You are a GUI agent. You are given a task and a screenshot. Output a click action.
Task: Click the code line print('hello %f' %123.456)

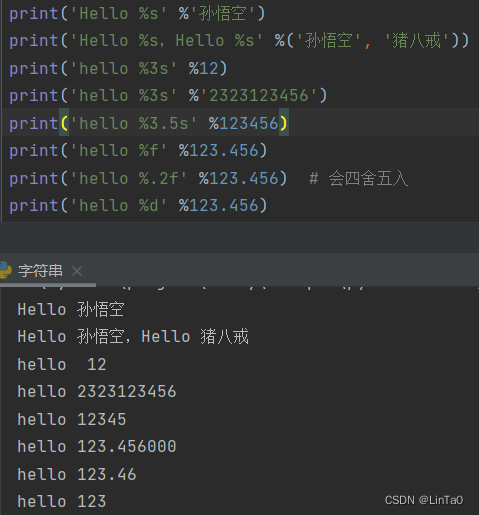tap(138, 151)
